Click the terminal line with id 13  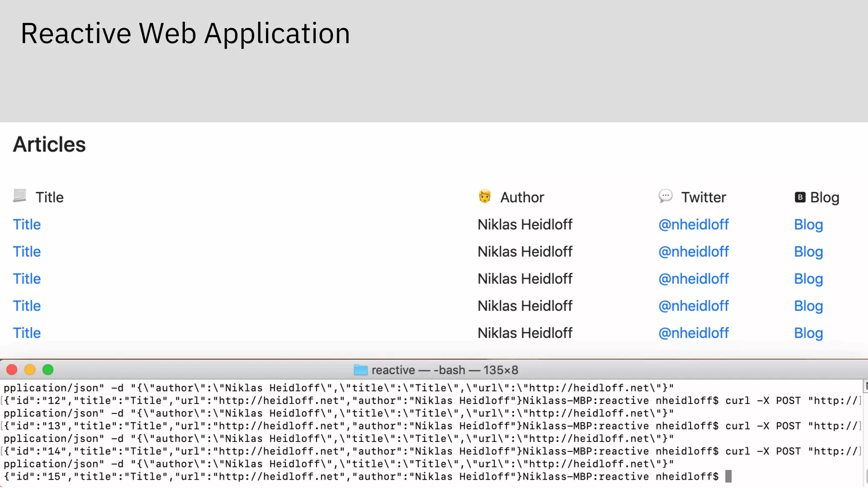pos(431,426)
